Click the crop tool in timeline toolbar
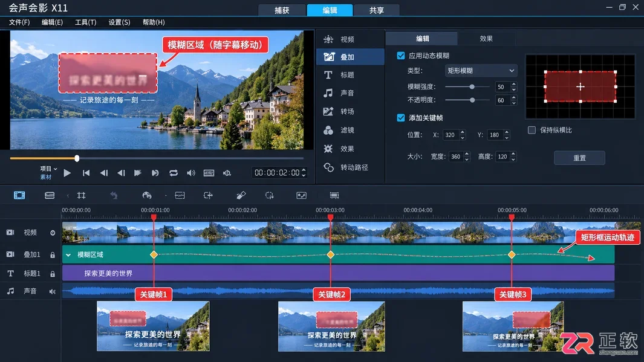Screen dimensions: 644x362 pyautogui.click(x=81, y=195)
